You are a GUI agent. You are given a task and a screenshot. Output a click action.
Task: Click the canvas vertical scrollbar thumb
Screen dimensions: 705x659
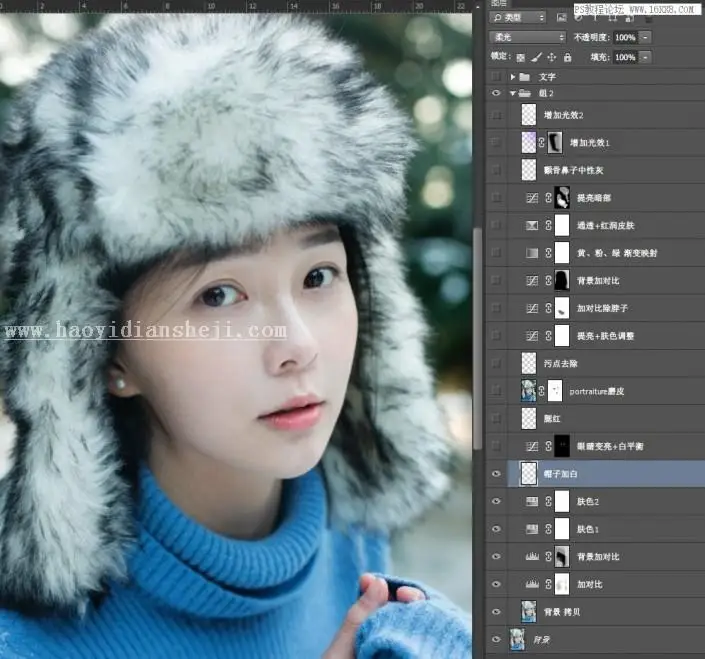(x=477, y=337)
